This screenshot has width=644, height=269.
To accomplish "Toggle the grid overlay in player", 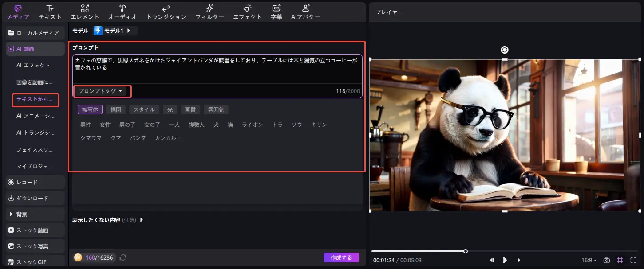I will pyautogui.click(x=620, y=261).
